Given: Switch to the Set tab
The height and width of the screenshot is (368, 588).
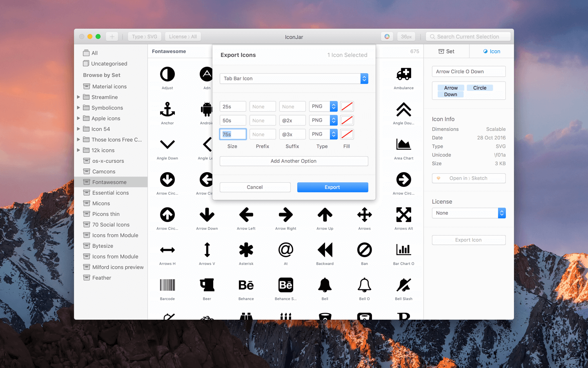Looking at the screenshot, I should 447,51.
